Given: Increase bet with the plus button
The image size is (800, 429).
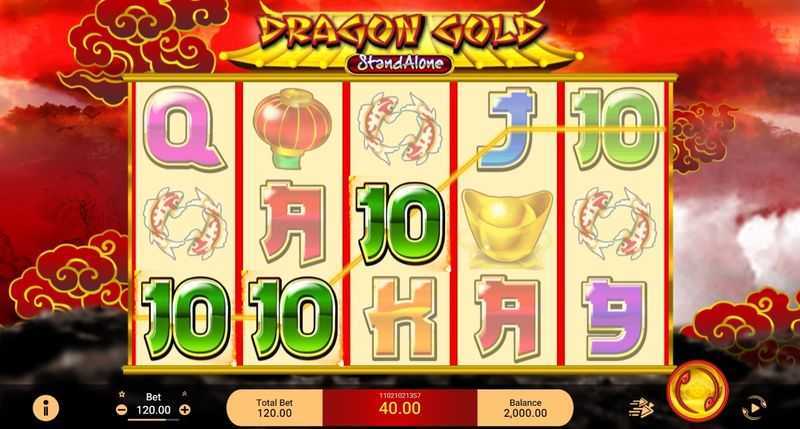Looking at the screenshot, I should [185, 410].
